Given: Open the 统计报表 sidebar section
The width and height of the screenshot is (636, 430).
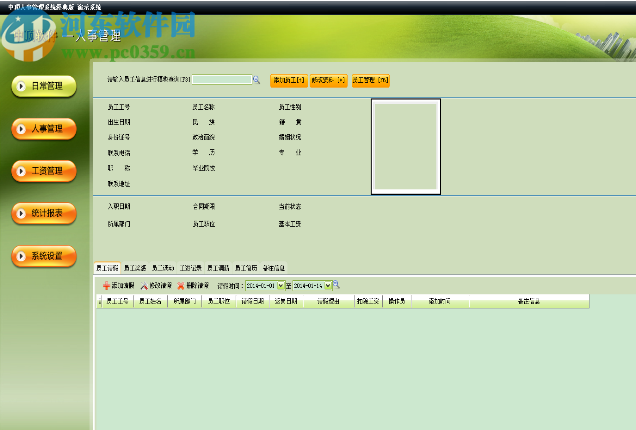Looking at the screenshot, I should pos(44,213).
